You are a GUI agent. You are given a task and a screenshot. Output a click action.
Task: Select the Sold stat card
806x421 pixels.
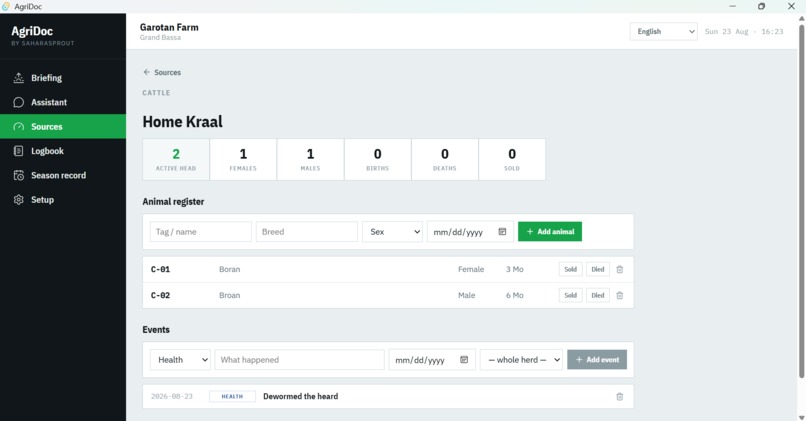[x=512, y=159]
